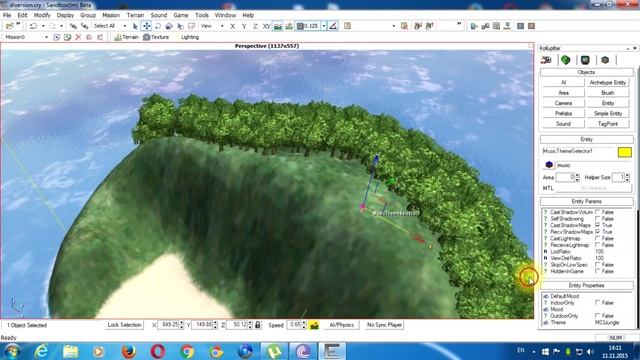
Task: Open the Undo history dropdown arrow
Action: 43,26
